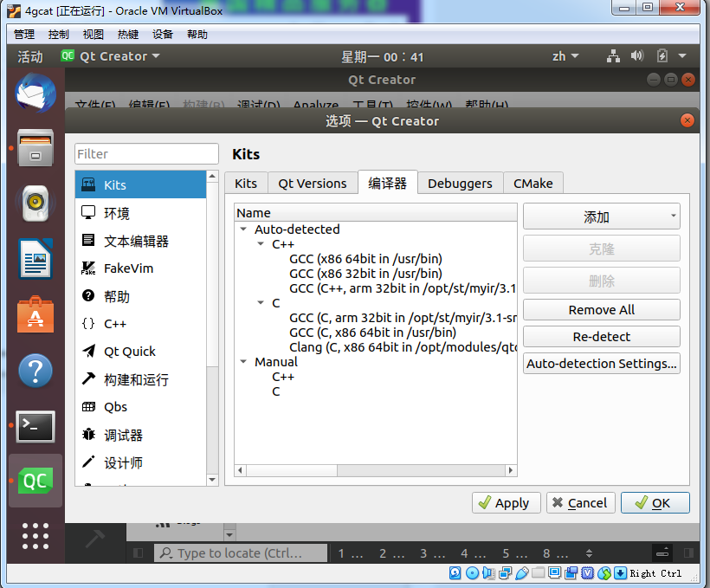Open the zh input language dropdown

[565, 56]
